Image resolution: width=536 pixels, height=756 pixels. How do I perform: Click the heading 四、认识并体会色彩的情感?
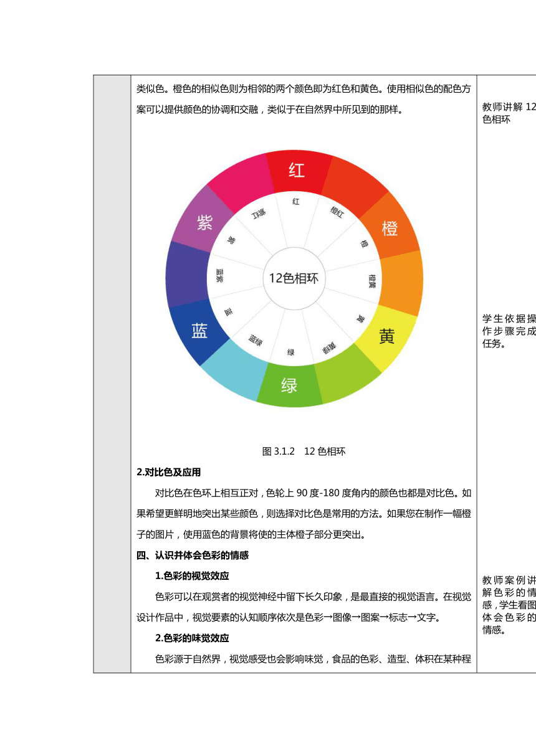[x=193, y=555]
